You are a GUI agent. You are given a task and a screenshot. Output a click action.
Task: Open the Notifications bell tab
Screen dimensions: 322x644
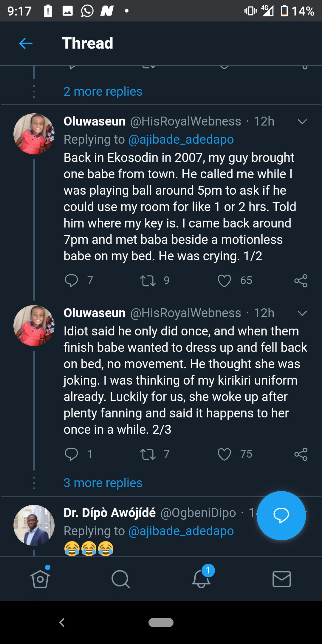[x=201, y=579]
